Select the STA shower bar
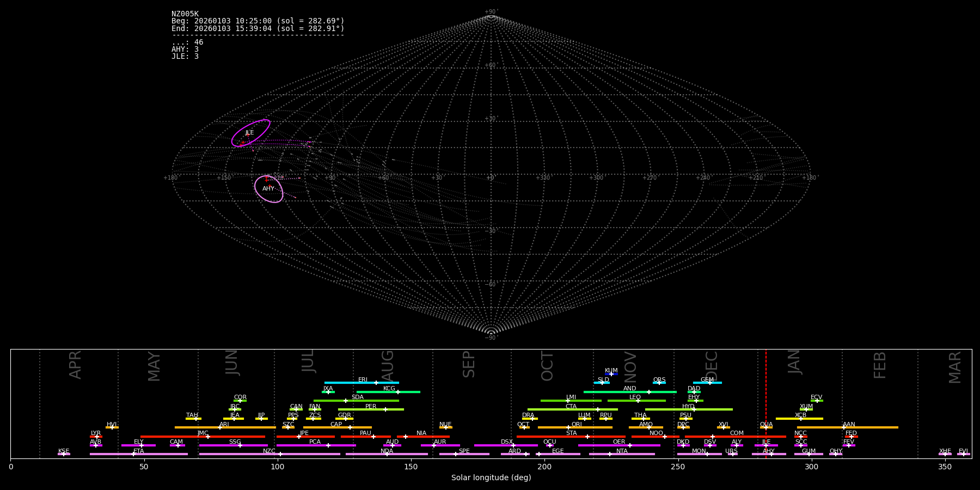 571,437
